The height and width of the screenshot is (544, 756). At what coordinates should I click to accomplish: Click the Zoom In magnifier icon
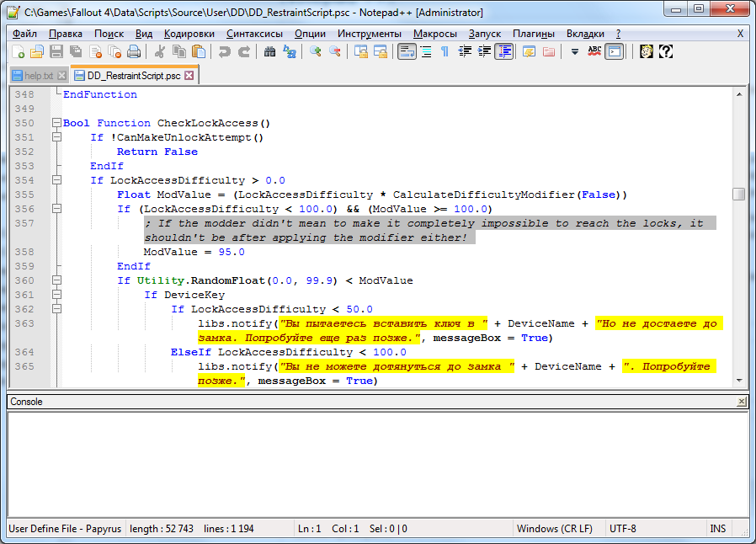tap(316, 52)
